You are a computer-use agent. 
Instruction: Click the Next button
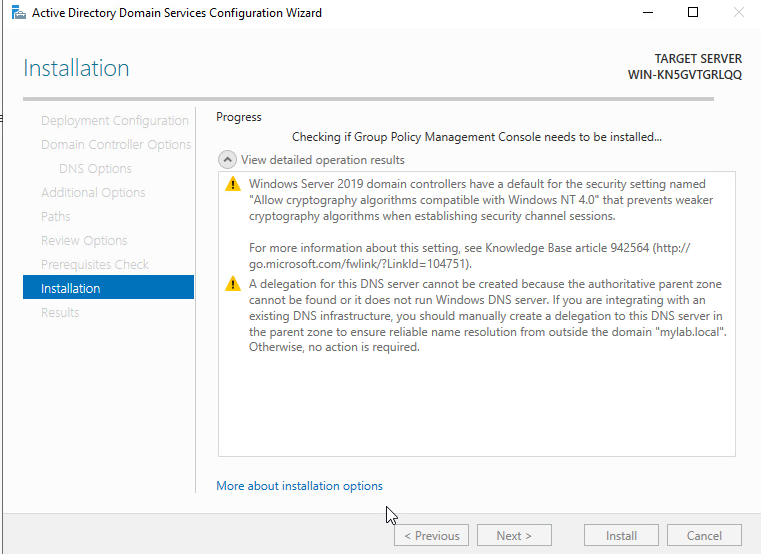click(514, 535)
